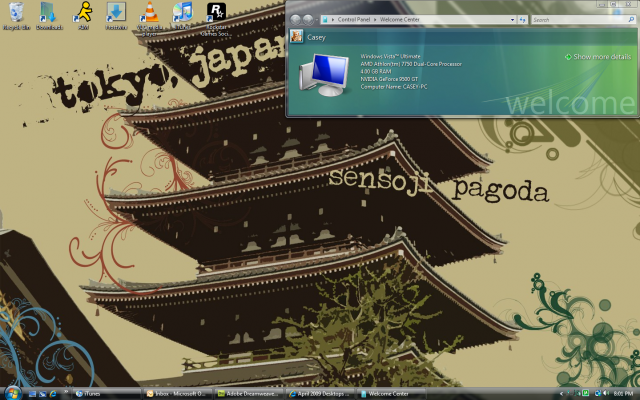Select Welcome Center in address breadcrumb
Viewport: 640px width, 400px height.
point(400,20)
